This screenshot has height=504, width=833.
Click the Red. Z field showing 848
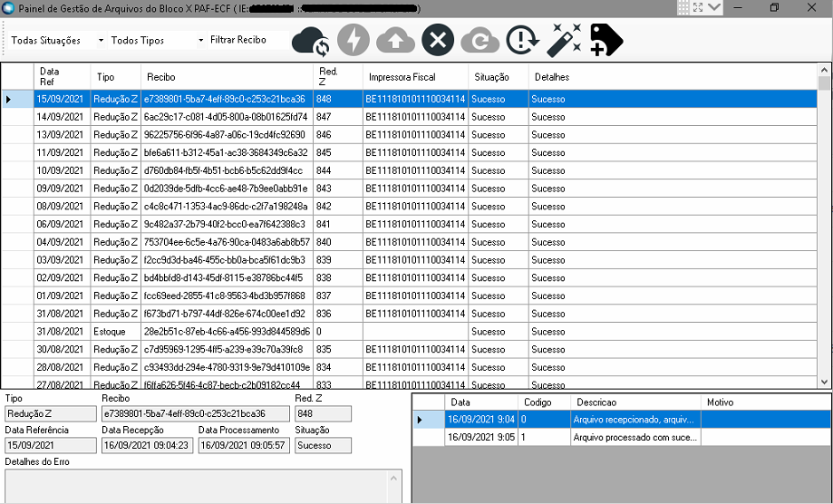pos(323,413)
